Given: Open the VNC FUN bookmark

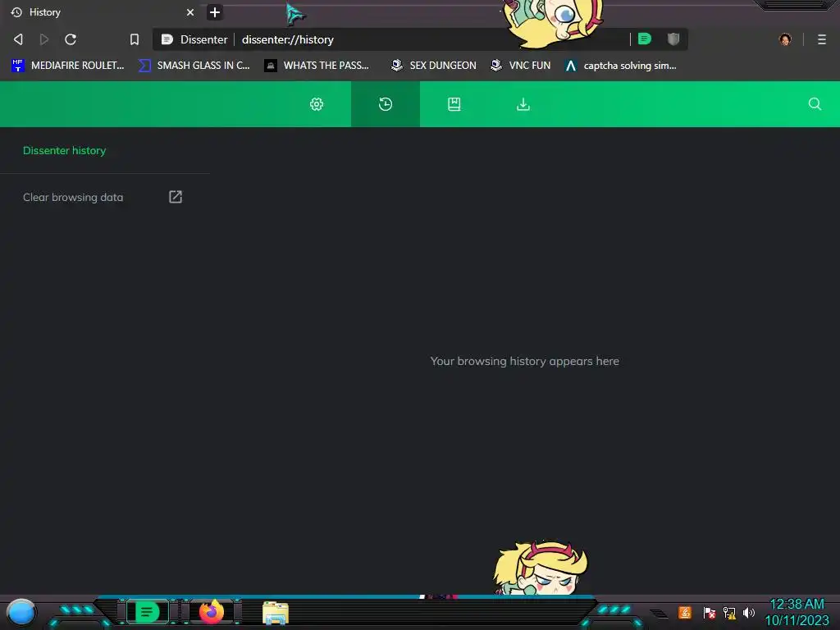Looking at the screenshot, I should [x=521, y=66].
